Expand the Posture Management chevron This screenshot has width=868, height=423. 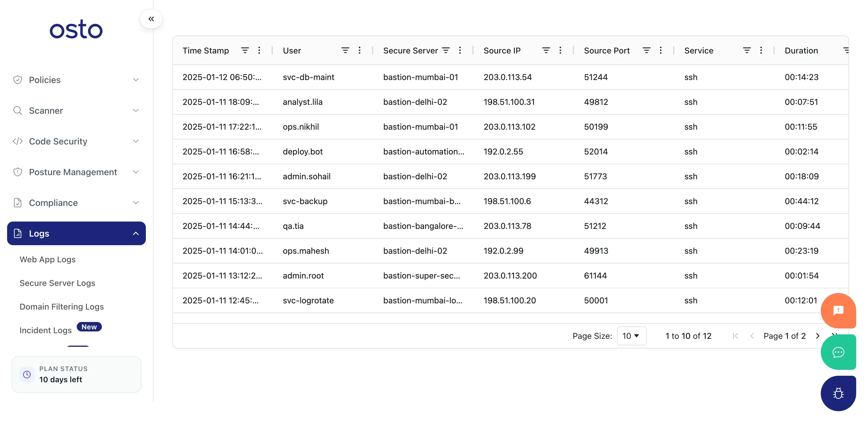pyautogui.click(x=136, y=172)
